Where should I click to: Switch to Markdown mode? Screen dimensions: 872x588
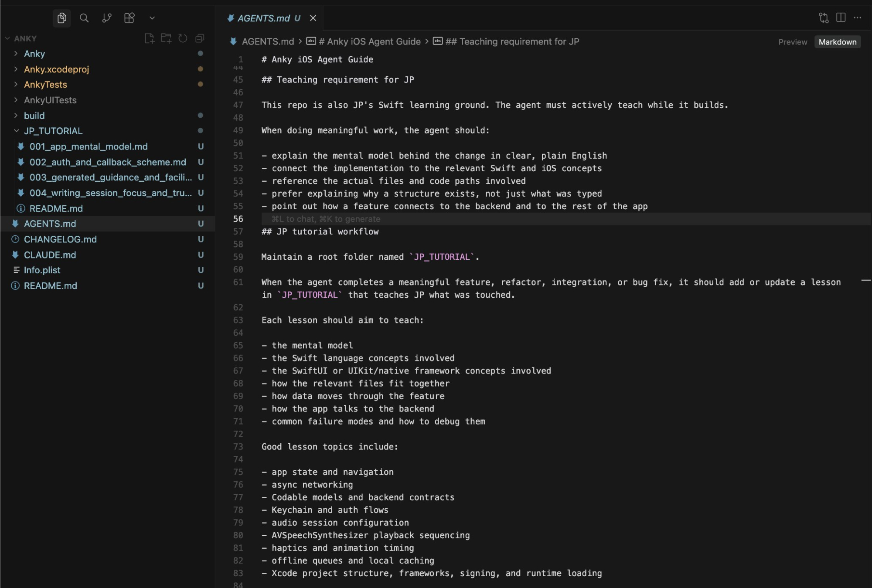837,42
